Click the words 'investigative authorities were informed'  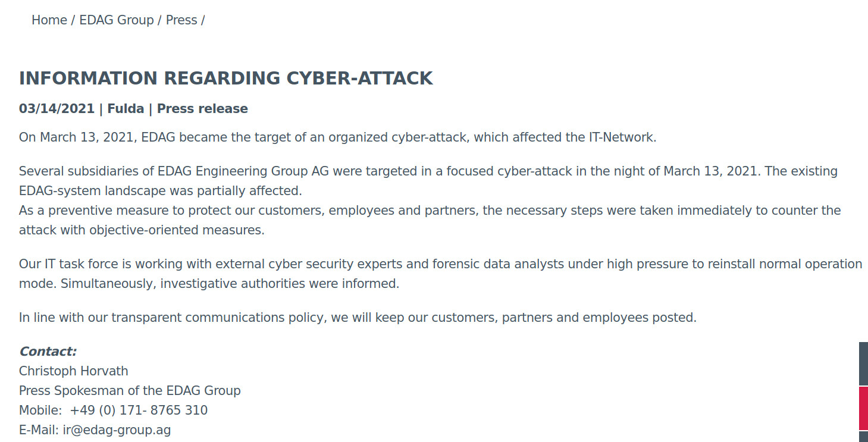point(280,284)
